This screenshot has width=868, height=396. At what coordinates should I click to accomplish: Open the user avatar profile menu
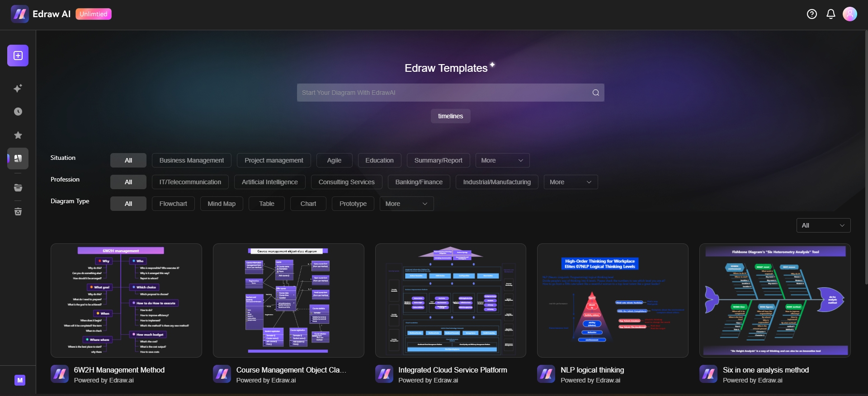click(x=850, y=14)
